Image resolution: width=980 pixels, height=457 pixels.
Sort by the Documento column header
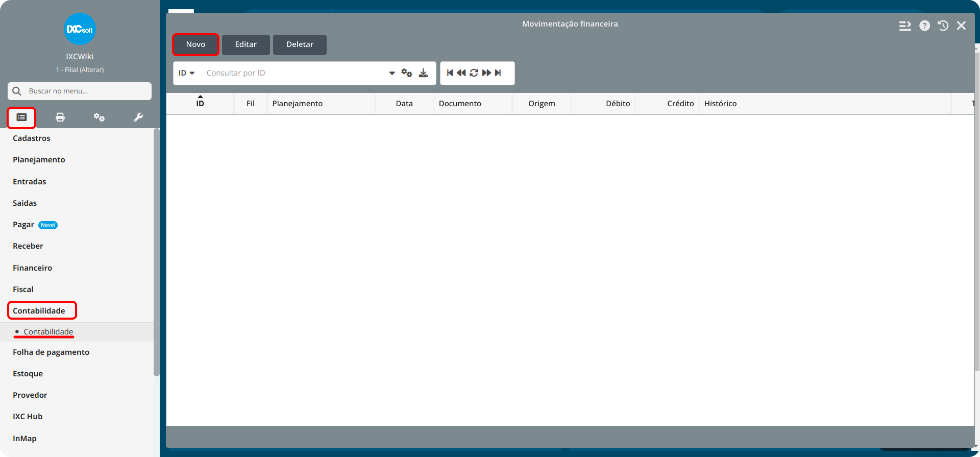click(x=473, y=104)
